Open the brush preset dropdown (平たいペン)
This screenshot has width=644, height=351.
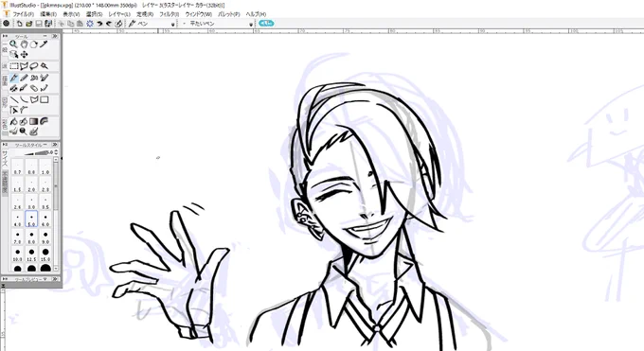click(251, 25)
